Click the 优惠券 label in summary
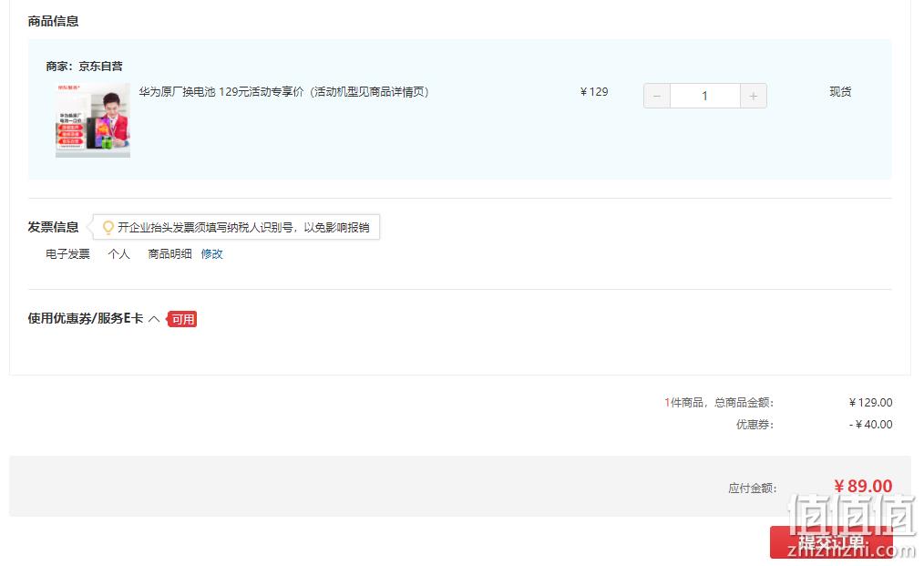The image size is (924, 566). [755, 425]
